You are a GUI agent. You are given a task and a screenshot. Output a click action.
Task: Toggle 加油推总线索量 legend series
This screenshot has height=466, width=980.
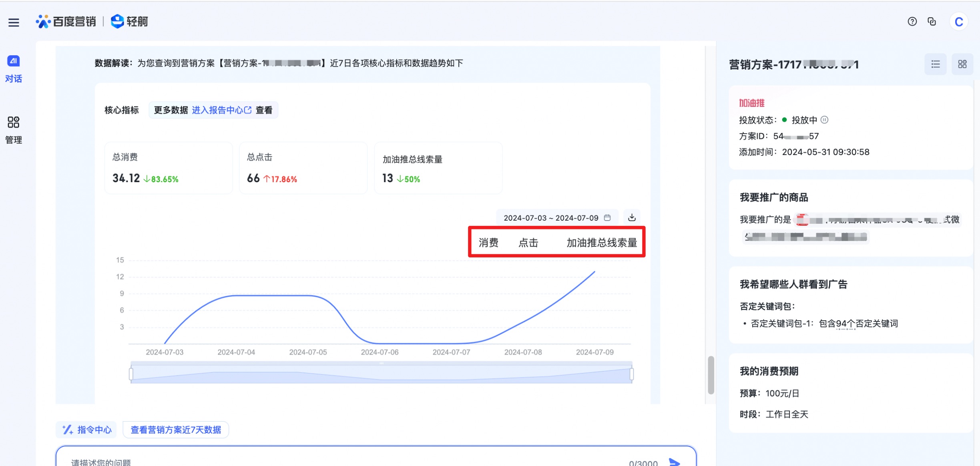601,243
